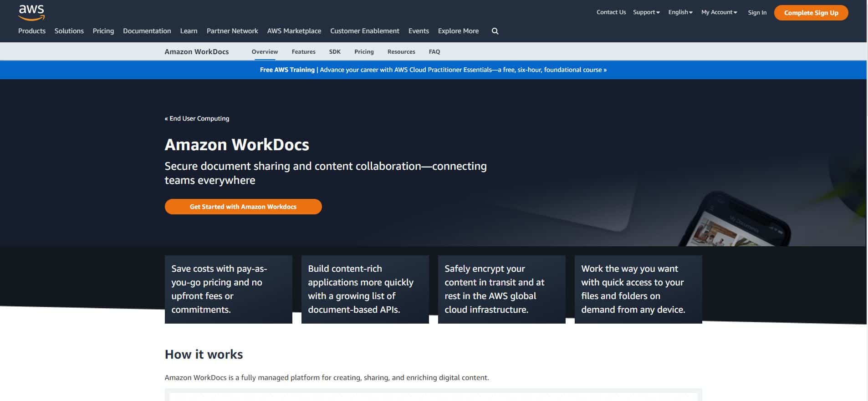
Task: Click the Sign In link
Action: (757, 13)
